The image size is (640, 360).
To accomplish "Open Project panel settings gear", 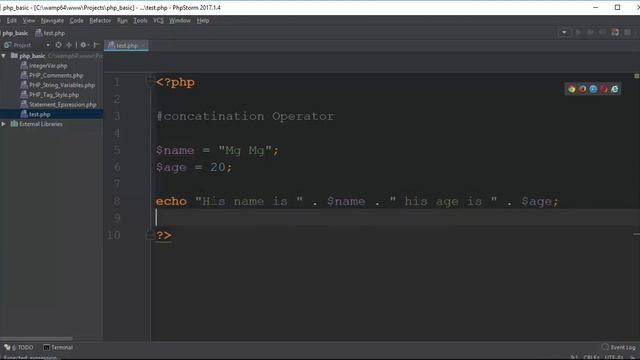I will coord(84,45).
